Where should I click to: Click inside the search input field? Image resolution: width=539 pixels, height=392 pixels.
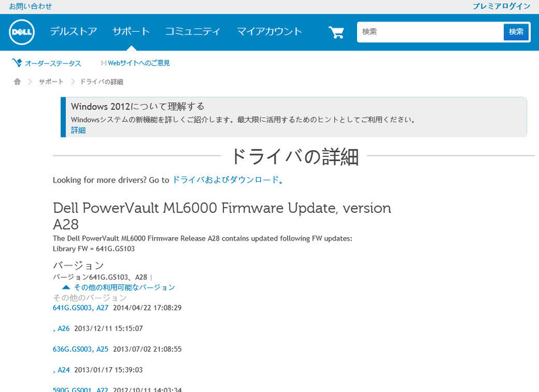(430, 32)
